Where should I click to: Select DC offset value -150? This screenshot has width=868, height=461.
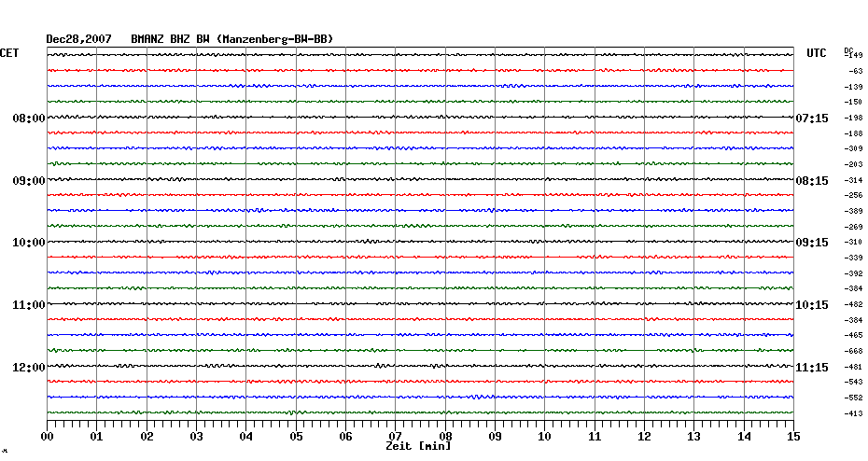click(853, 102)
